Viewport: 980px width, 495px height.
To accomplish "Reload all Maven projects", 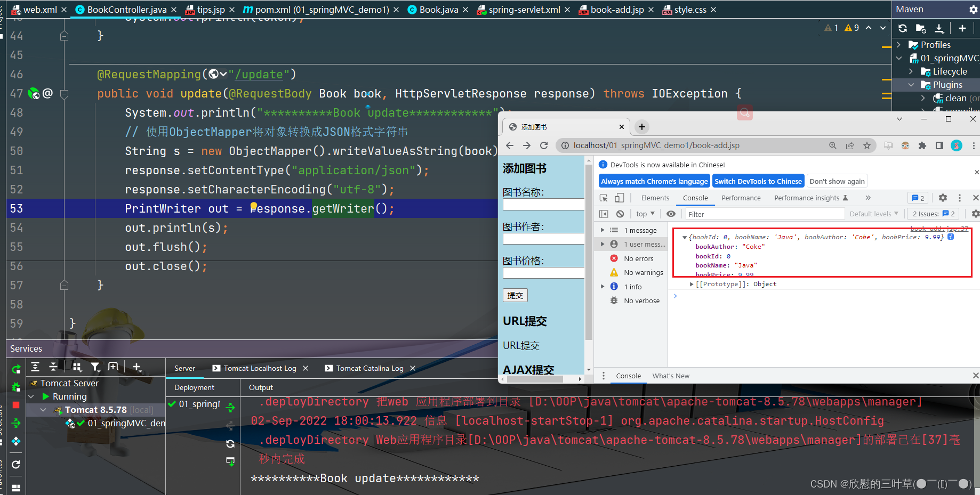I will [x=903, y=28].
